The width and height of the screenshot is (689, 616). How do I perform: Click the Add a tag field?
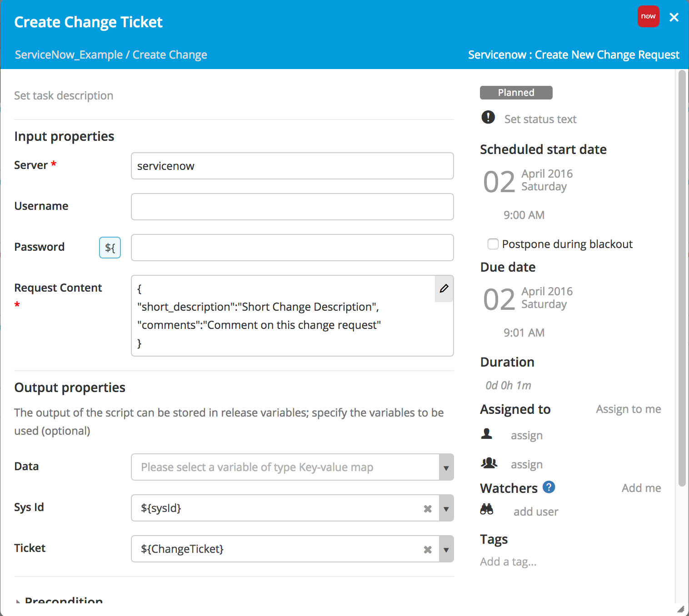pos(508,561)
